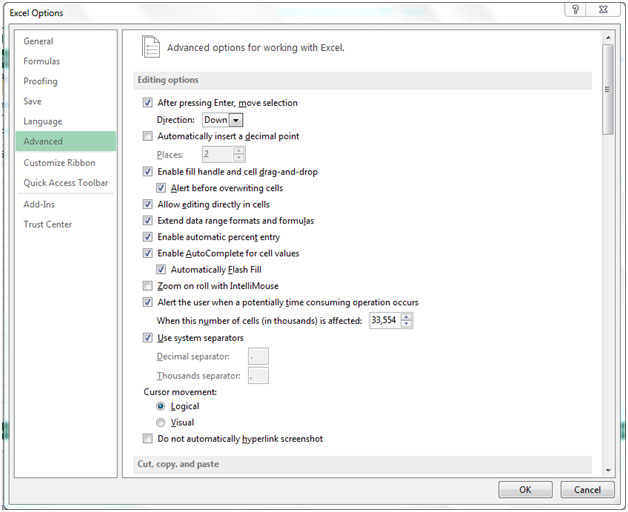Enable Do not automatically hyperlink screenshot
The height and width of the screenshot is (512, 628).
coord(147,439)
